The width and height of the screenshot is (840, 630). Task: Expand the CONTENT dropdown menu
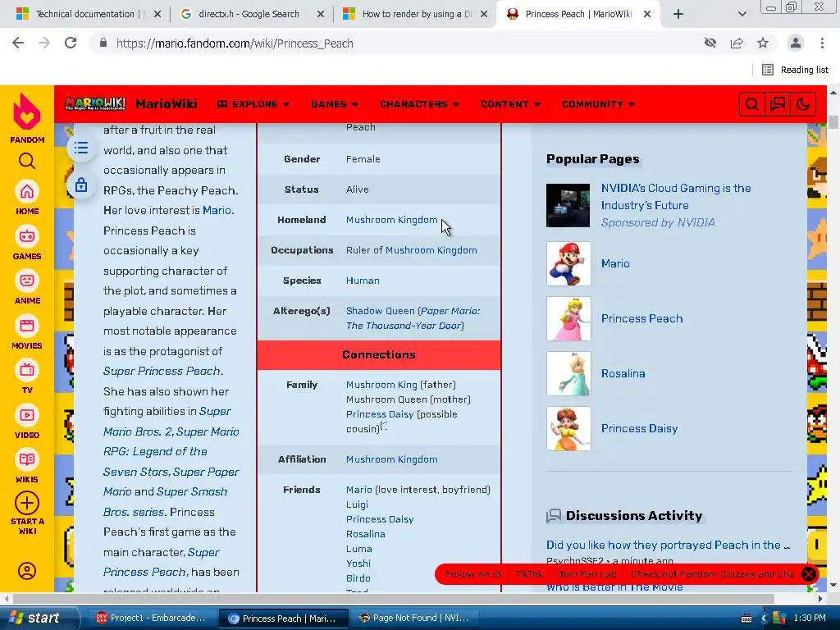510,104
